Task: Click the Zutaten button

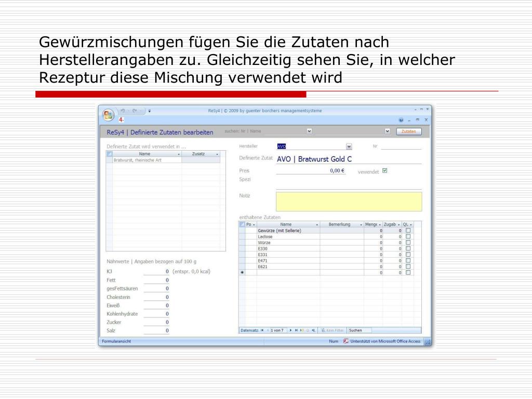Action: coord(409,131)
